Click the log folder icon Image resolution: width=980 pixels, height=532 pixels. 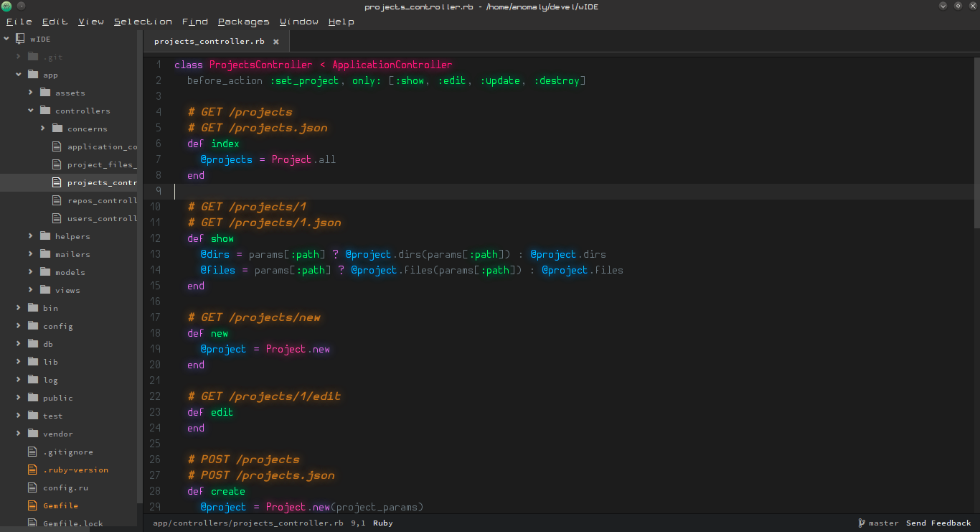32,380
